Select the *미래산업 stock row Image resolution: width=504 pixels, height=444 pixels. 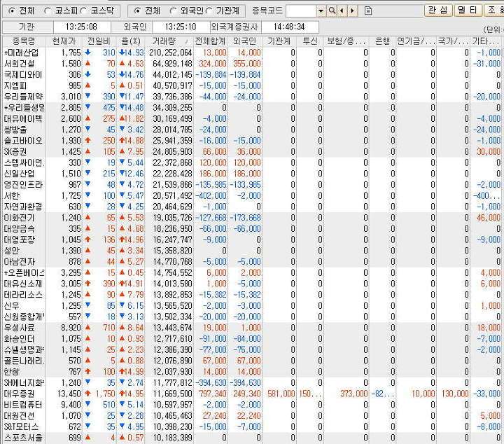coord(252,53)
